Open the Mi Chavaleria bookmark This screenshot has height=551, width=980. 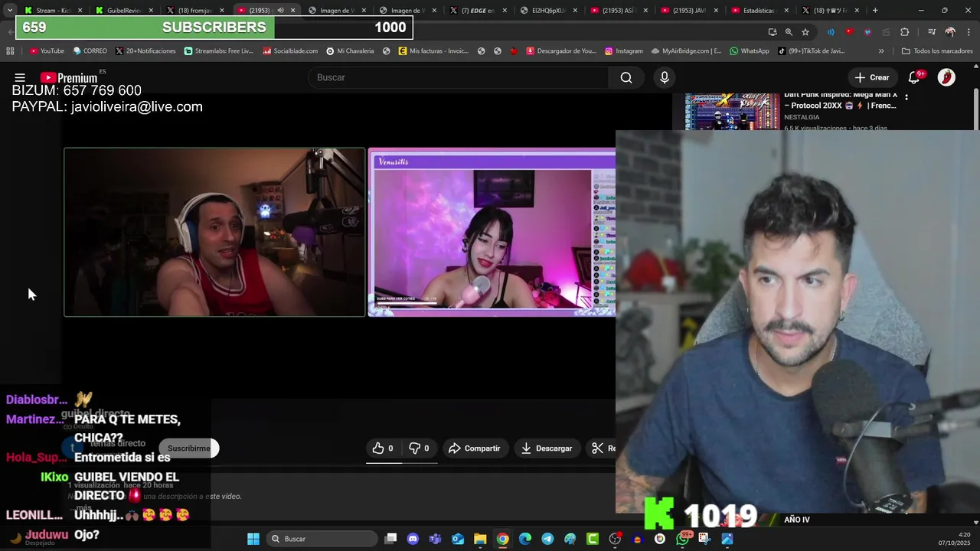pyautogui.click(x=350, y=51)
